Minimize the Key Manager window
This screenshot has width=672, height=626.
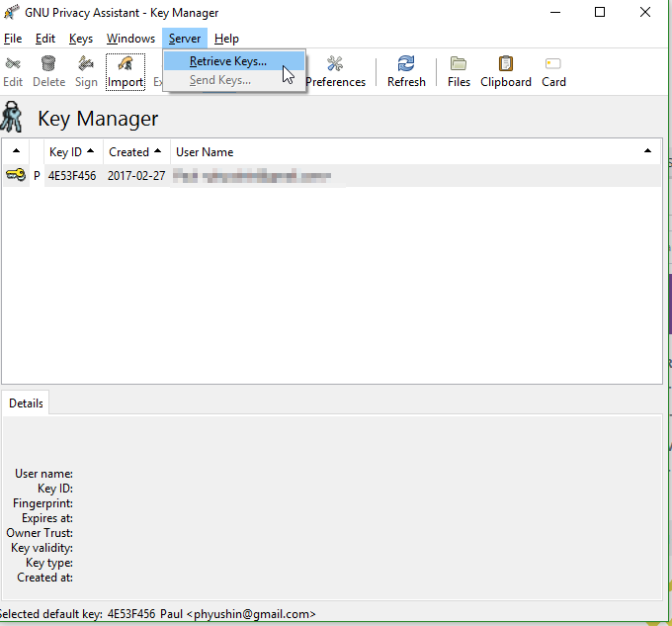(x=555, y=13)
